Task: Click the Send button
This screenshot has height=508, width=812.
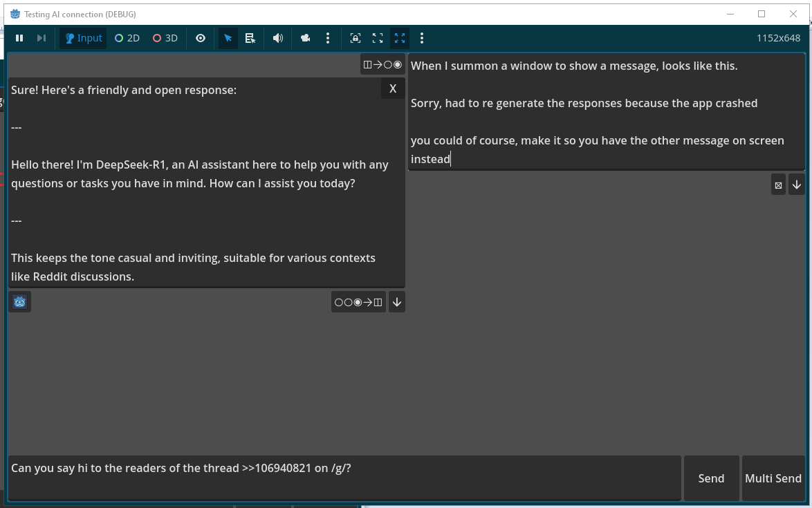Action: tap(712, 478)
